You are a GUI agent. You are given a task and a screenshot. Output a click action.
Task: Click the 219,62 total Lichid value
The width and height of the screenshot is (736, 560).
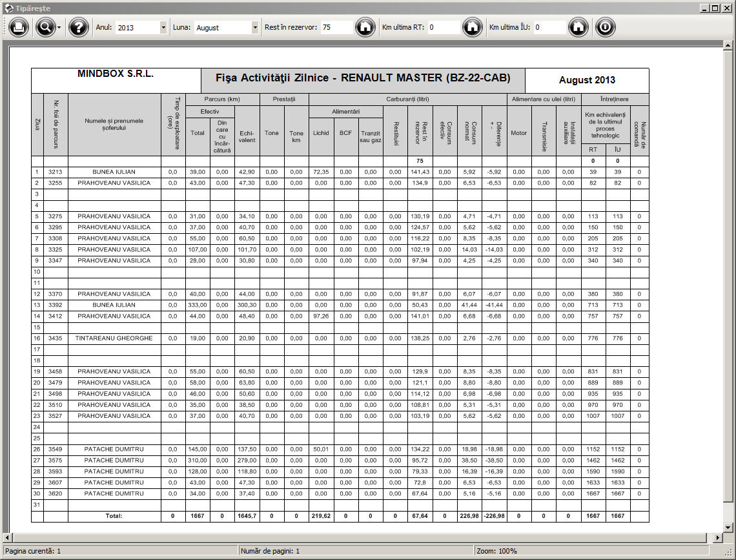[321, 516]
